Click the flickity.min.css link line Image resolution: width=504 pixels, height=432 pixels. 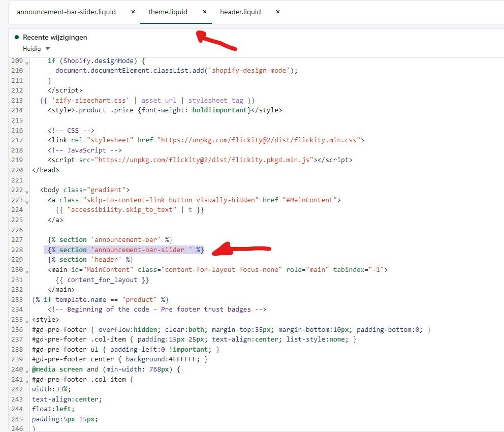coord(206,140)
